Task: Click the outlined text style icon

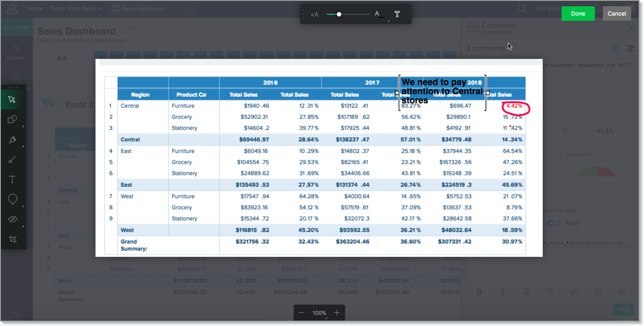Action: [x=397, y=14]
